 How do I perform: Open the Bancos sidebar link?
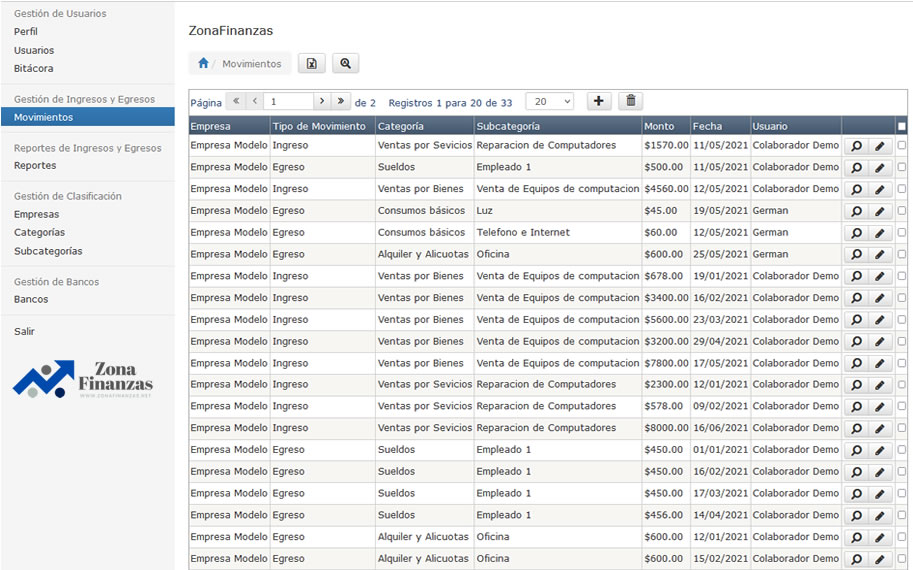click(31, 299)
